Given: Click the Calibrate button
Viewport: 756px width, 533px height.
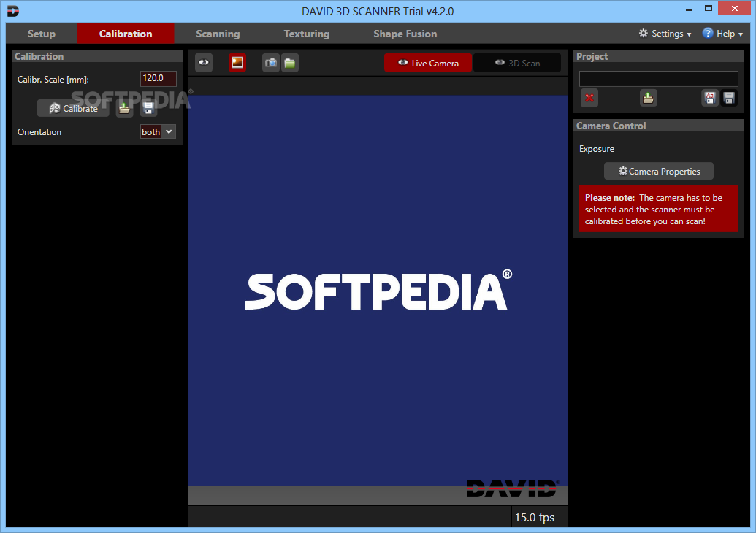Looking at the screenshot, I should point(73,109).
